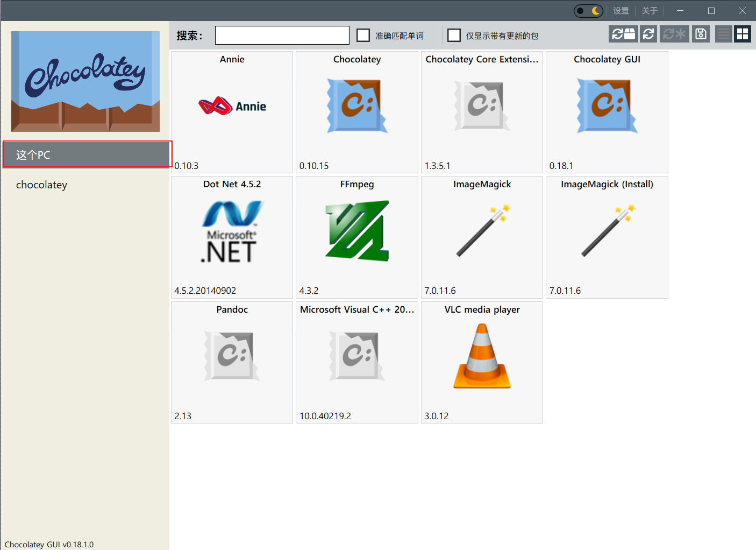Click version 0.10.15 on the Chocolatey tile
The width and height of the screenshot is (756, 550).
tap(314, 166)
